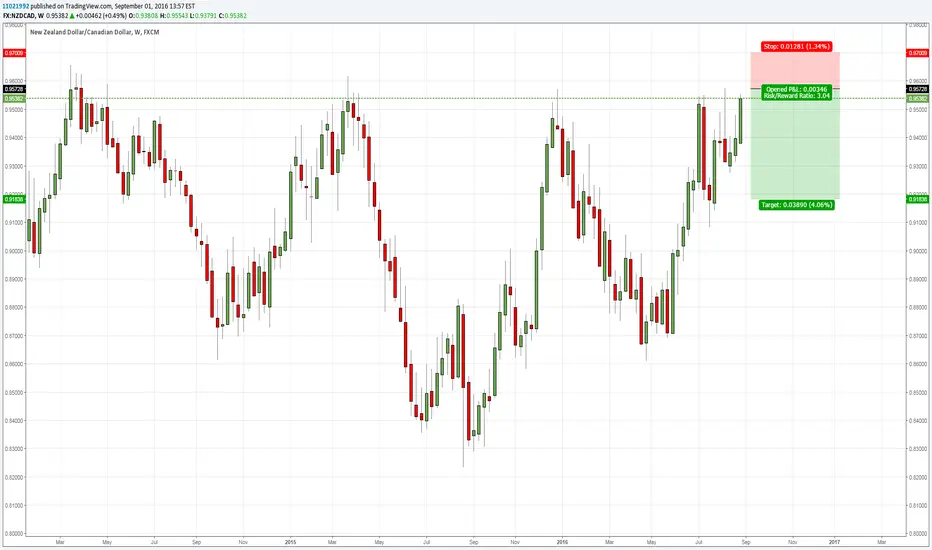932x550 pixels.
Task: Click the red Stop: 0.01281 (1.34%) label
Action: (796, 46)
